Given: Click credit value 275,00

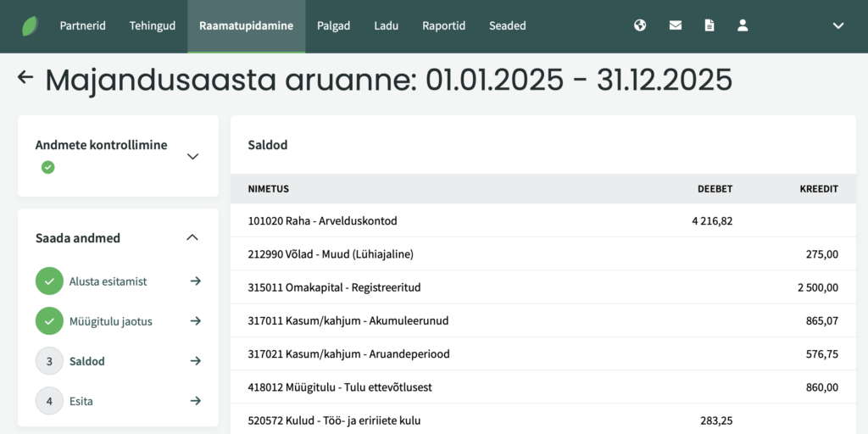Looking at the screenshot, I should click(x=822, y=254).
